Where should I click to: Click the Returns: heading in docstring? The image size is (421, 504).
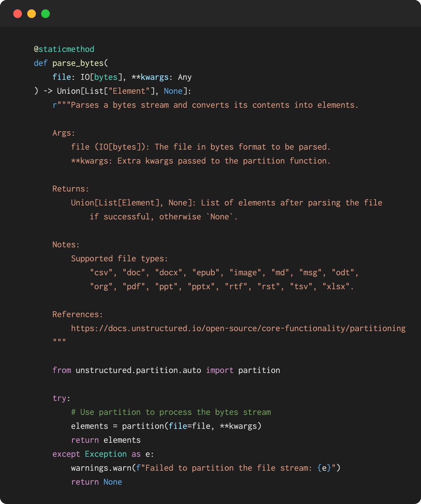[71, 189]
